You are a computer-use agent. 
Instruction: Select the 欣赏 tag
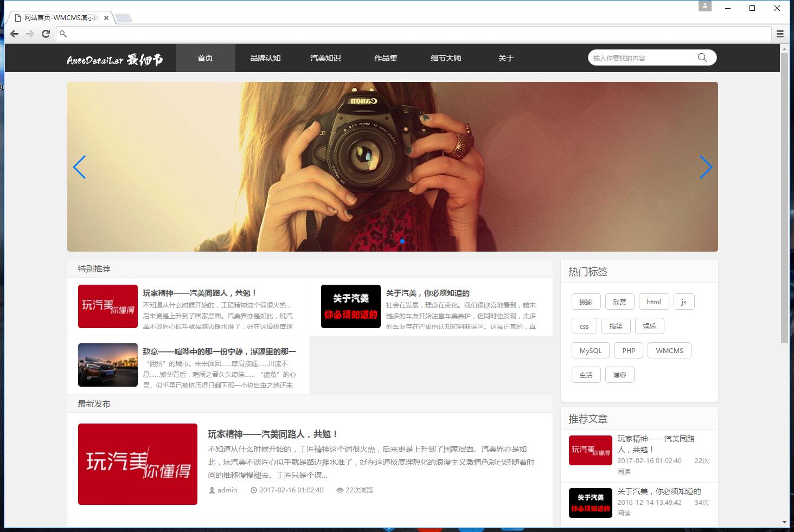(620, 302)
